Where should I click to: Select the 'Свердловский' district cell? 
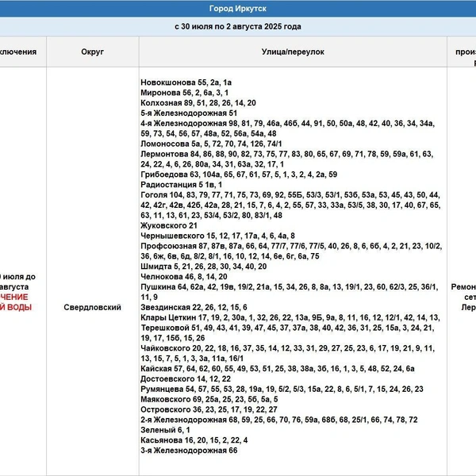[x=93, y=307]
